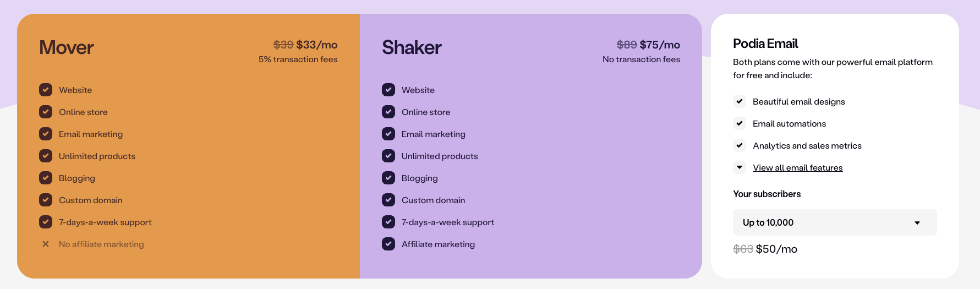Click the Podia Email $50/mo price
Screen dimensions: 980x289
[x=776, y=249]
